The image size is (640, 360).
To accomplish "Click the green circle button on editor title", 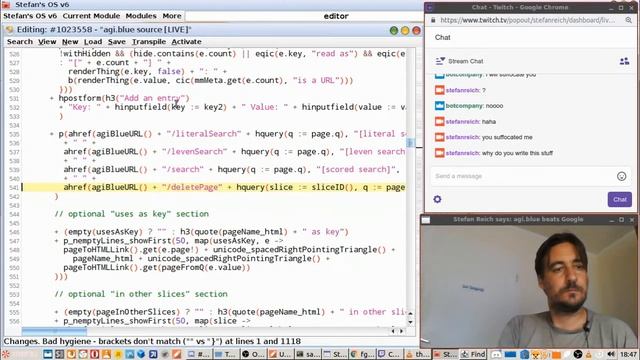I will coord(394,30).
